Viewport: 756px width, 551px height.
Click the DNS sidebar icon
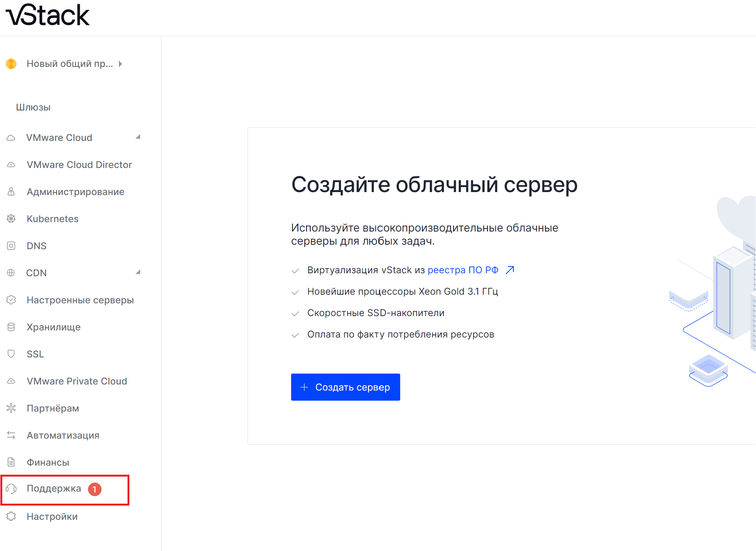pyautogui.click(x=11, y=246)
